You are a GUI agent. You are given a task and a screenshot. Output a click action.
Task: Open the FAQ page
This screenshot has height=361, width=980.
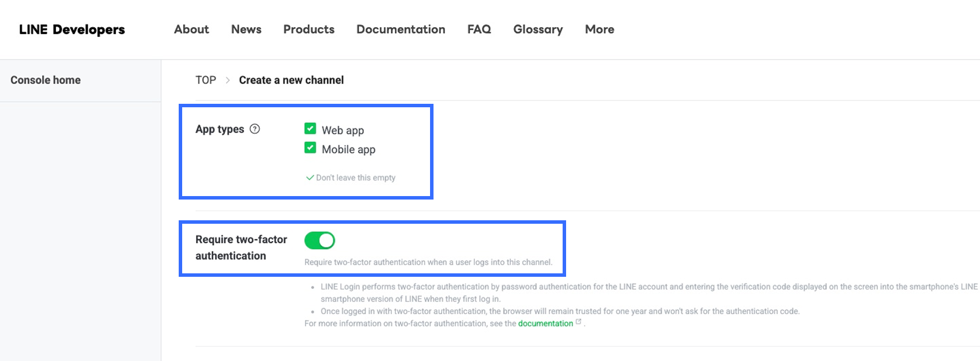click(x=479, y=29)
